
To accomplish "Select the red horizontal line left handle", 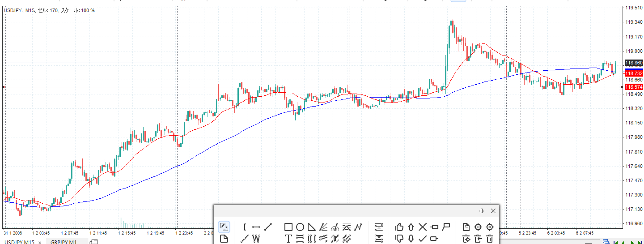I will point(4,87).
